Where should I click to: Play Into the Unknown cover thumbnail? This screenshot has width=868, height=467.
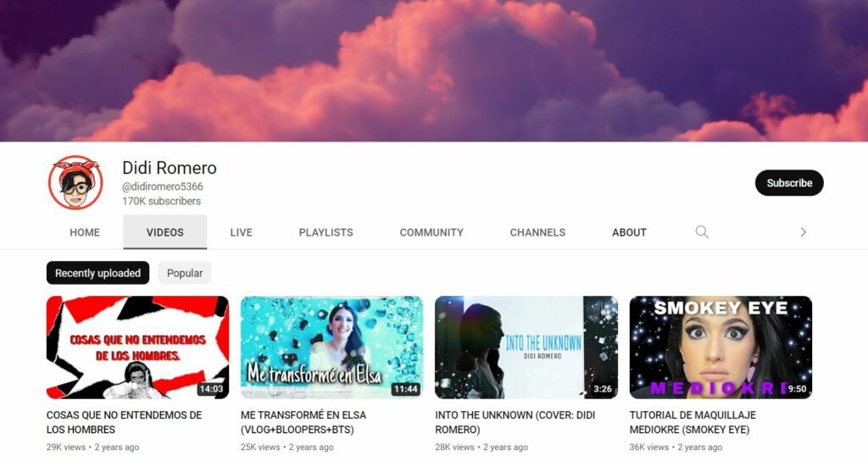(526, 347)
